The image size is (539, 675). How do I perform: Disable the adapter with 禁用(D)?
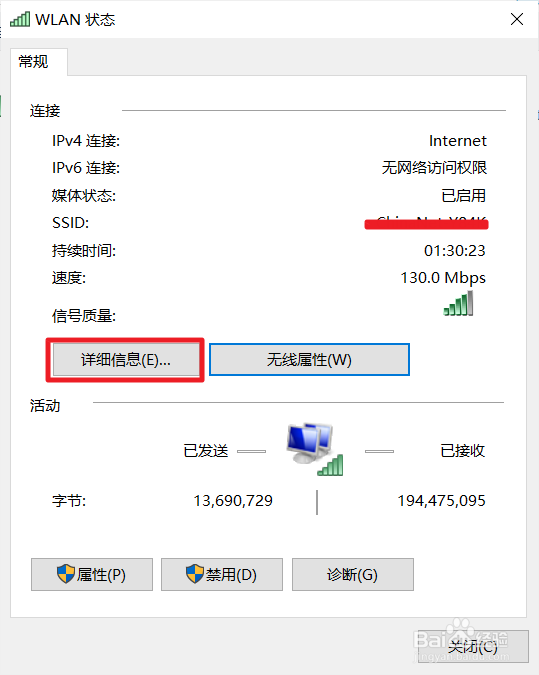pos(222,575)
